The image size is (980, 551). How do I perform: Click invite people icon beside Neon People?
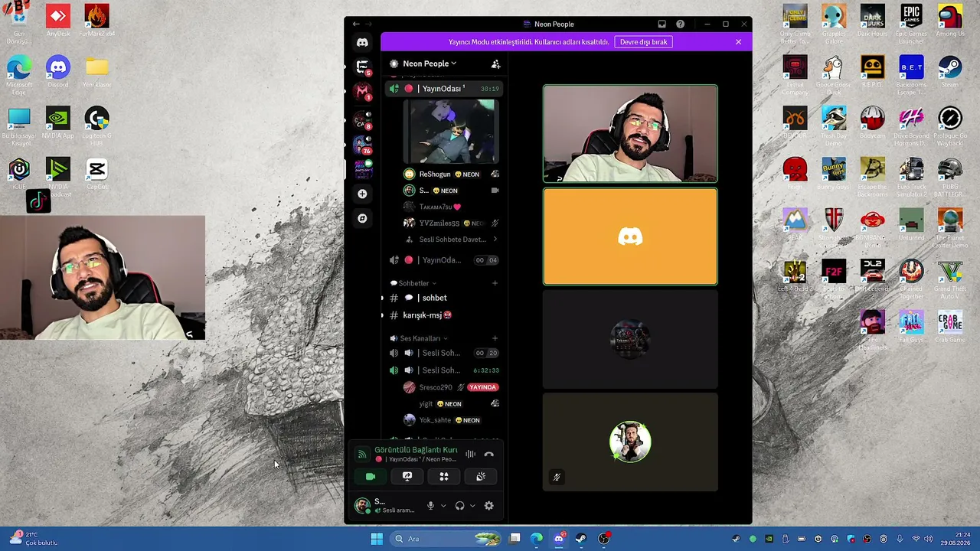[495, 64]
